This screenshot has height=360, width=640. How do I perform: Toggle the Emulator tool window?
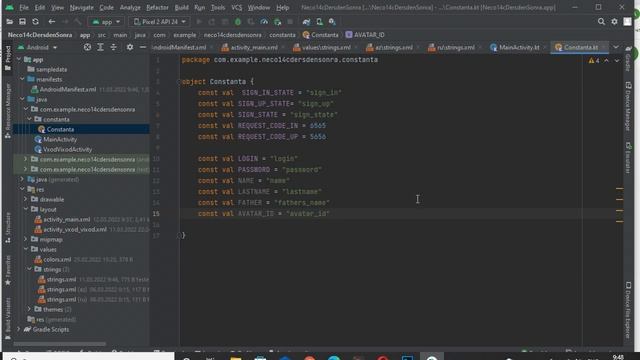628,158
